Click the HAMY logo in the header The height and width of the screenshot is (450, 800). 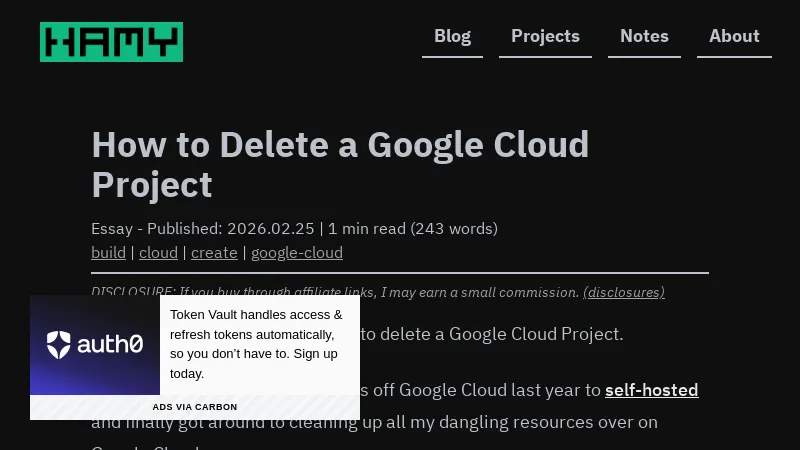111,42
